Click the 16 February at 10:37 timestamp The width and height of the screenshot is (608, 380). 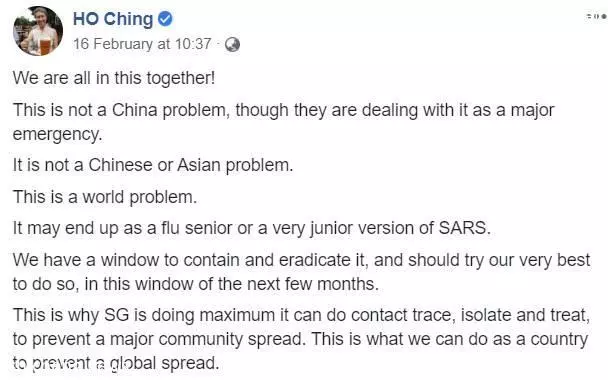coord(142,44)
